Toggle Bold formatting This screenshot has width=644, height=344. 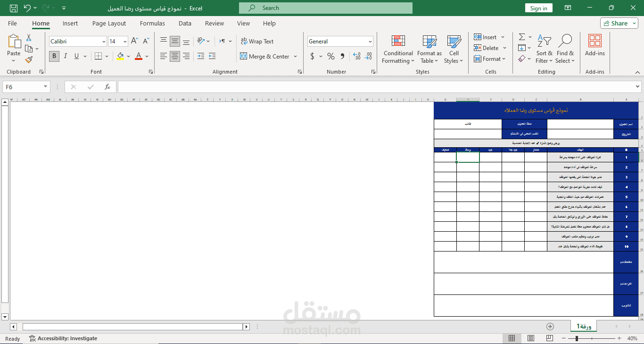coord(54,56)
